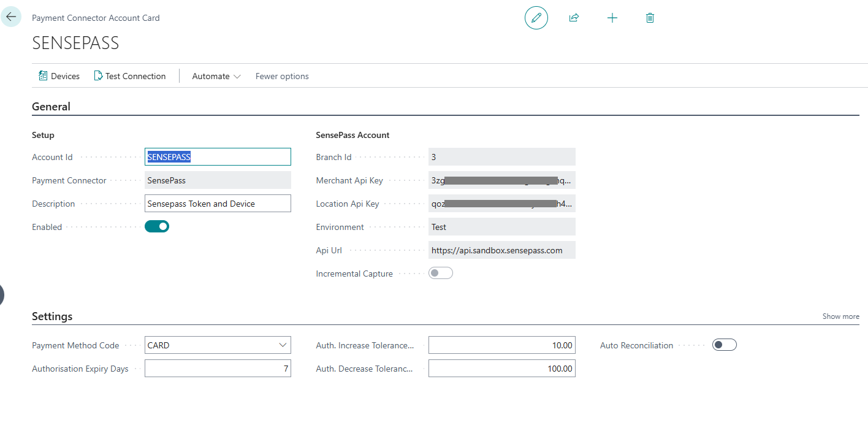Click Fewer options in action bar
Screen dimensions: 868x425
(x=282, y=76)
